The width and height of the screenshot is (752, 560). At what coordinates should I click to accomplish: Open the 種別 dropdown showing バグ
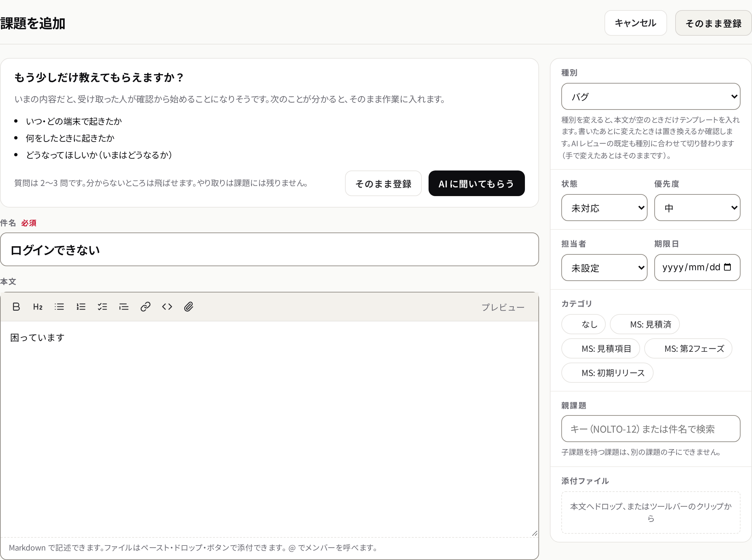tap(651, 96)
